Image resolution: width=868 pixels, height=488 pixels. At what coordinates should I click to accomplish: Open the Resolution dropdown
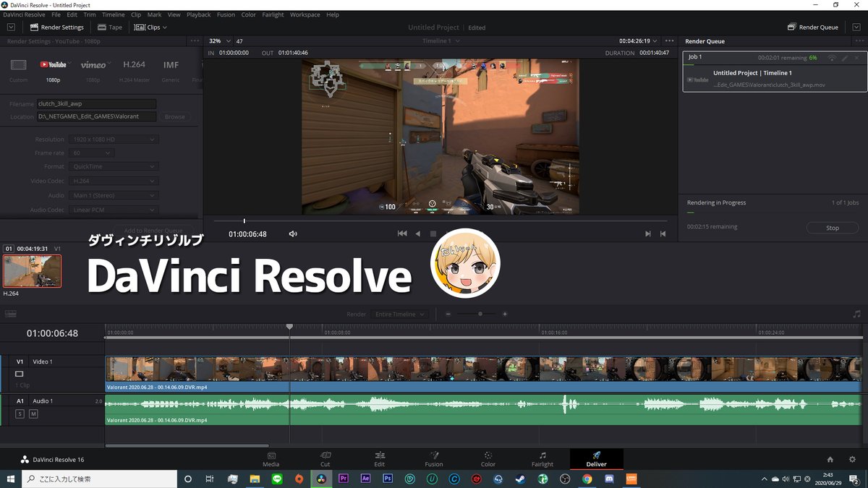(114, 139)
